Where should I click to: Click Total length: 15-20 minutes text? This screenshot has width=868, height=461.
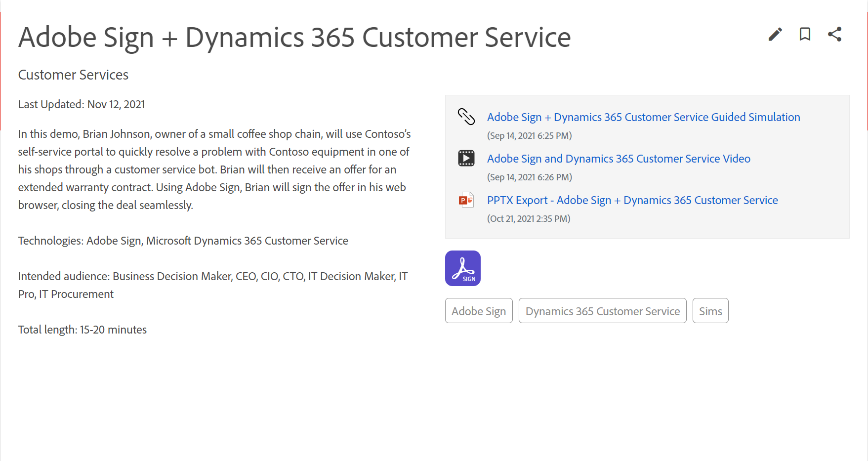point(83,330)
